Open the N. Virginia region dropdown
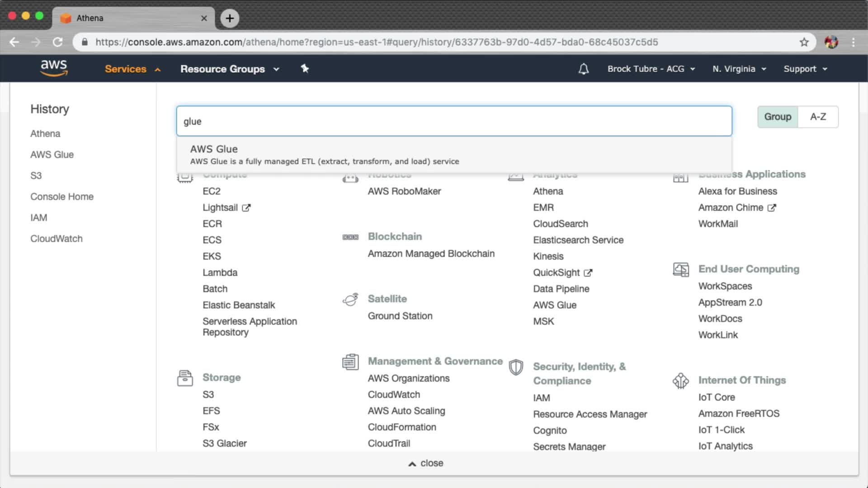The width and height of the screenshot is (868, 488). [739, 69]
